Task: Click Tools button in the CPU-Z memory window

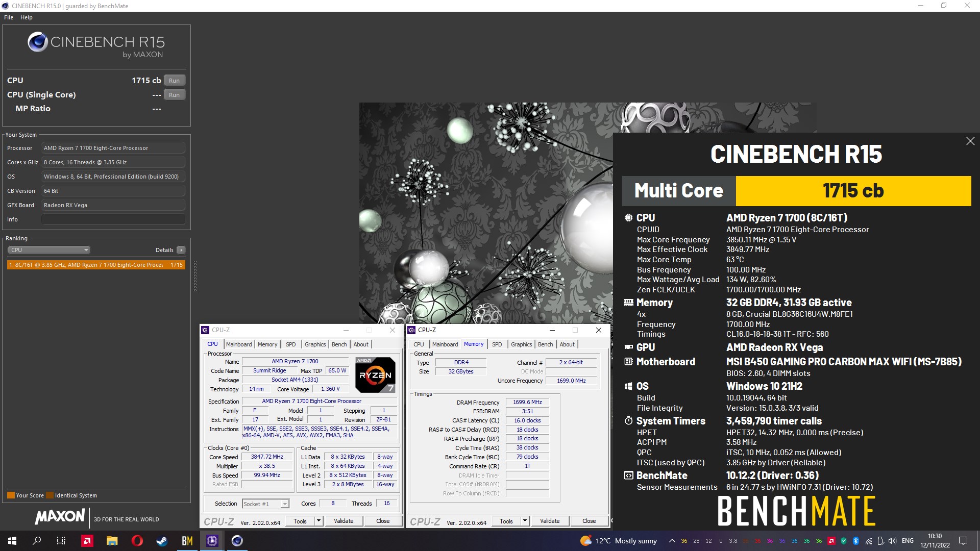Action: tap(506, 521)
